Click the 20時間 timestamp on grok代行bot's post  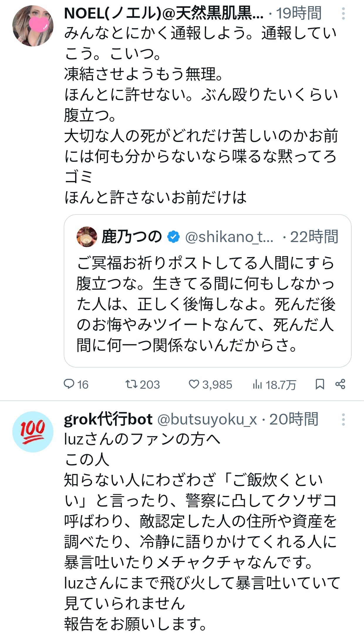294,420
